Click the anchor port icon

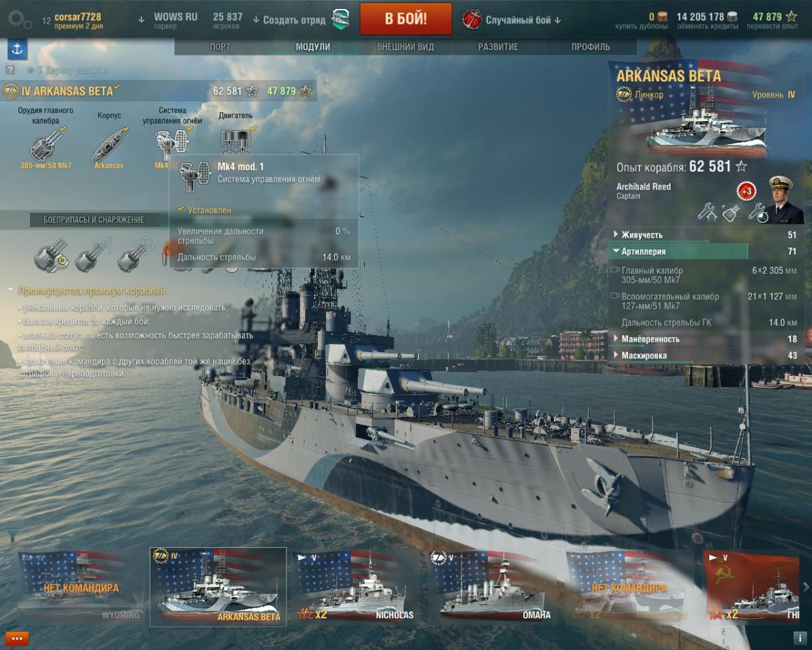pyautogui.click(x=17, y=49)
